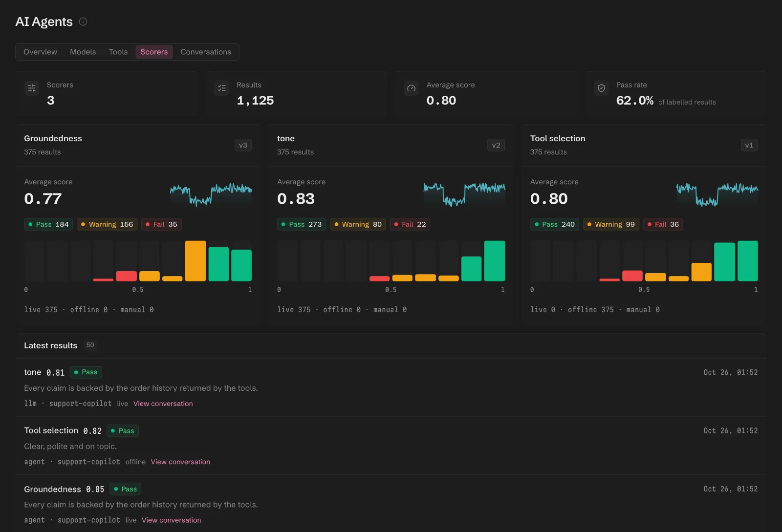View conversation for Groundedness 0.85 result
This screenshot has width=782, height=532.
tap(172, 520)
